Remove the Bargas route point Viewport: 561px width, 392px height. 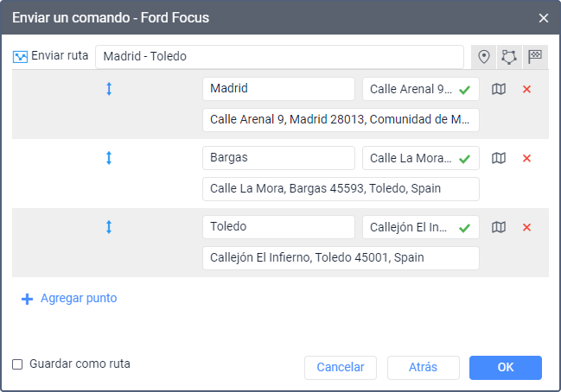point(526,158)
